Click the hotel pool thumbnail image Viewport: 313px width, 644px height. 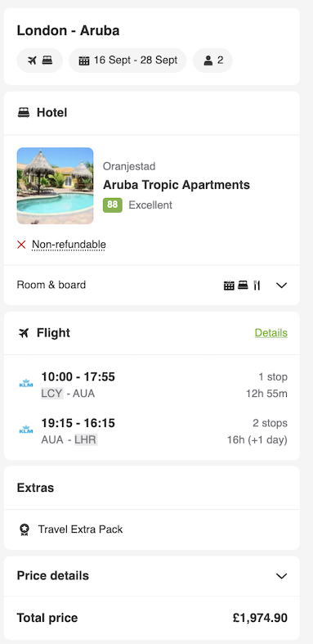tap(55, 186)
